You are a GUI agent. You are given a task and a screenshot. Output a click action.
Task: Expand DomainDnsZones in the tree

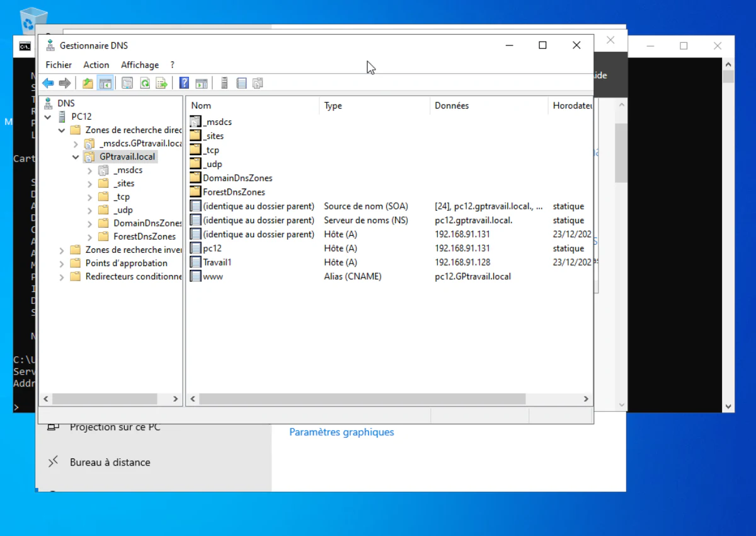click(x=89, y=224)
